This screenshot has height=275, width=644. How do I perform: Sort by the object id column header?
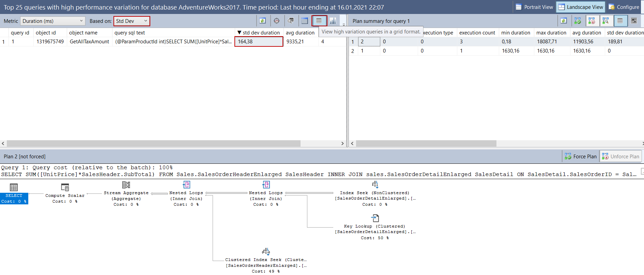pyautogui.click(x=50, y=33)
